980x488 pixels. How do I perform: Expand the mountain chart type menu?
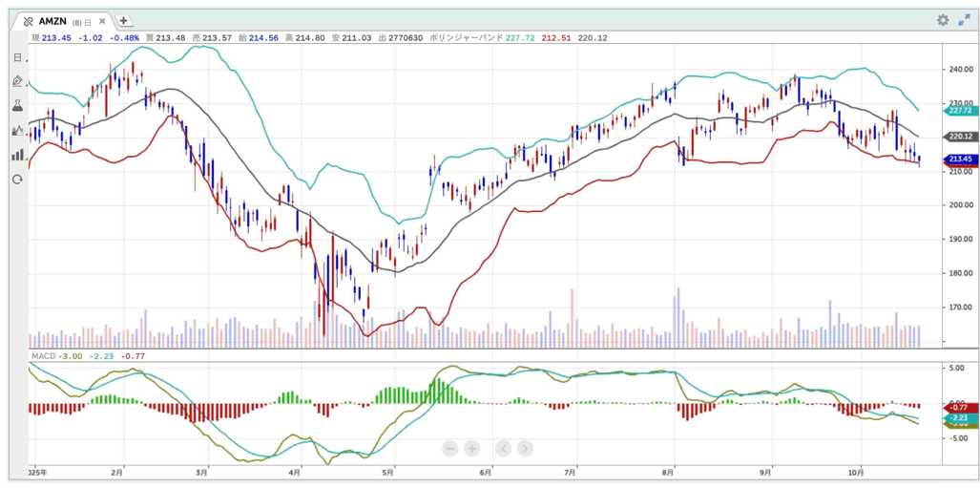click(17, 130)
